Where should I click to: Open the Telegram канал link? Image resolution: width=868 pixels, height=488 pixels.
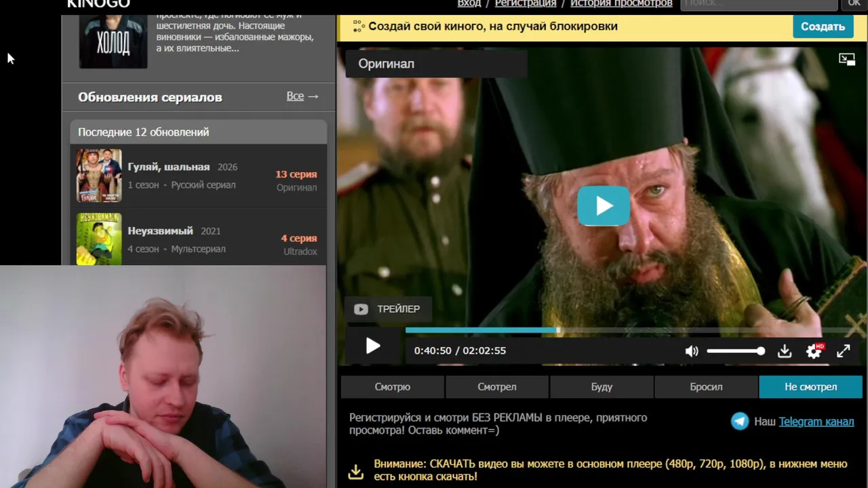pyautogui.click(x=816, y=422)
